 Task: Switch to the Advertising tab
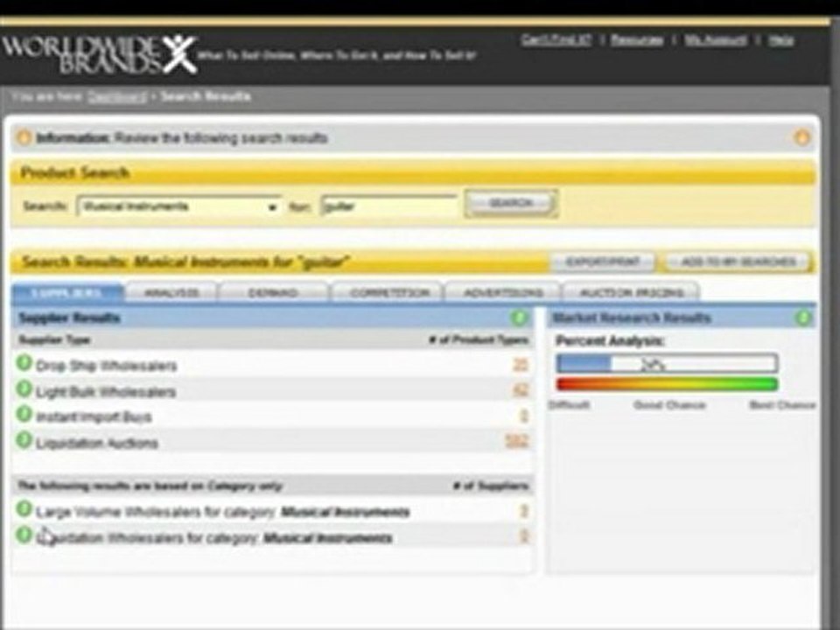503,293
